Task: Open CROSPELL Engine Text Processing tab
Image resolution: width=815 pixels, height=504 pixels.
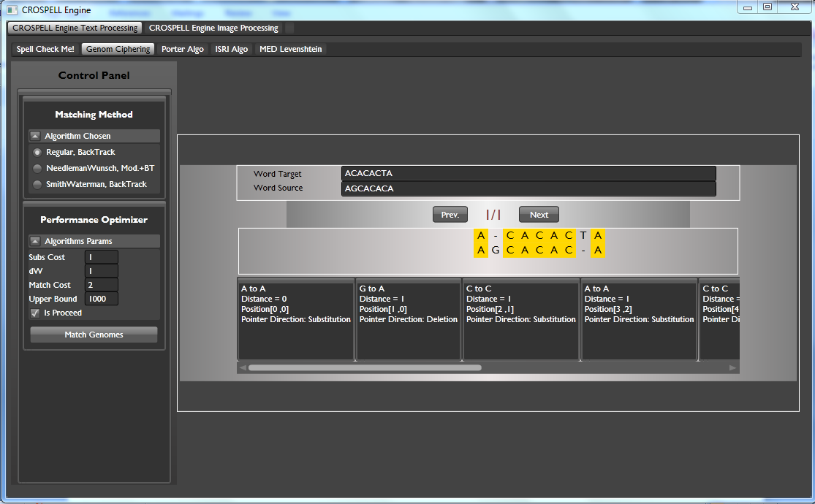Action: pos(75,28)
